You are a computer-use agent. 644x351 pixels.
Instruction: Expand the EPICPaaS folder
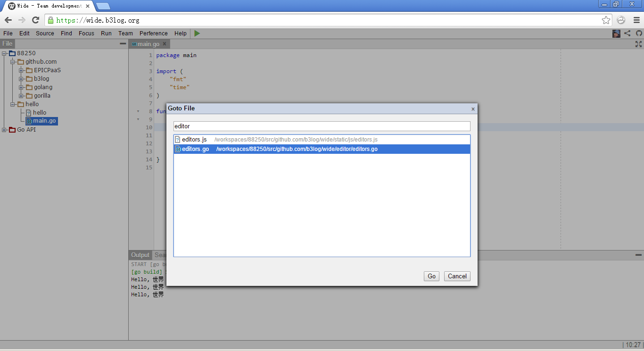[20, 70]
